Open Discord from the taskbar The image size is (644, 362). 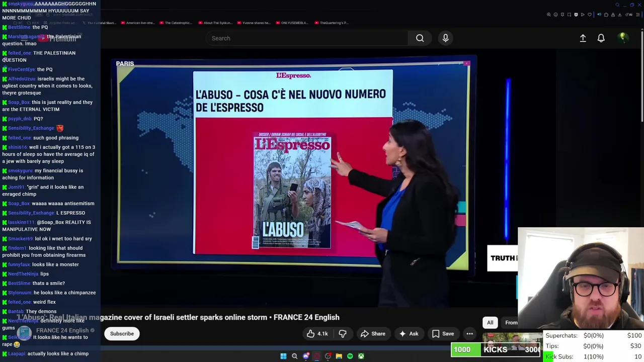click(306, 356)
